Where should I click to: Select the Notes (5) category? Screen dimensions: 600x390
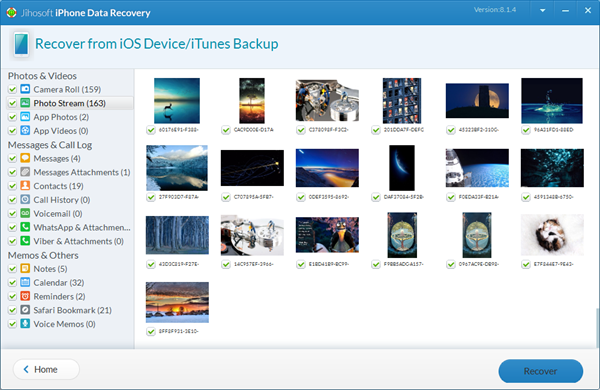(50, 269)
